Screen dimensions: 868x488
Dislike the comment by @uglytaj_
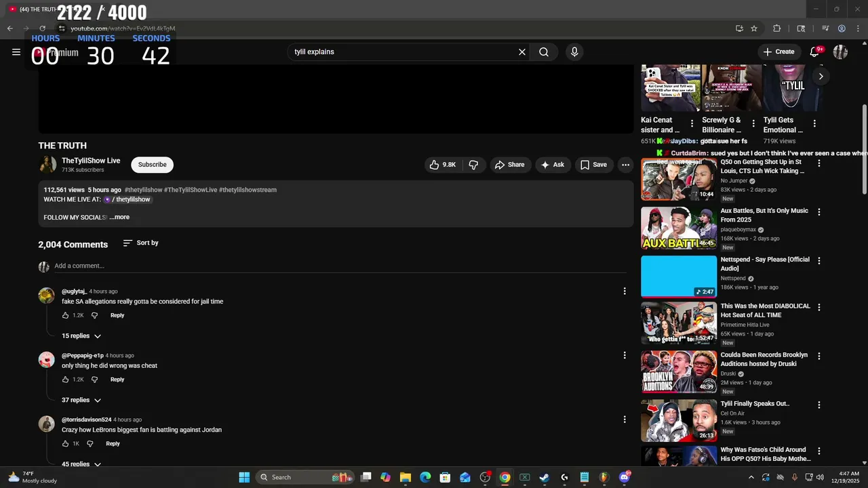[94, 315]
